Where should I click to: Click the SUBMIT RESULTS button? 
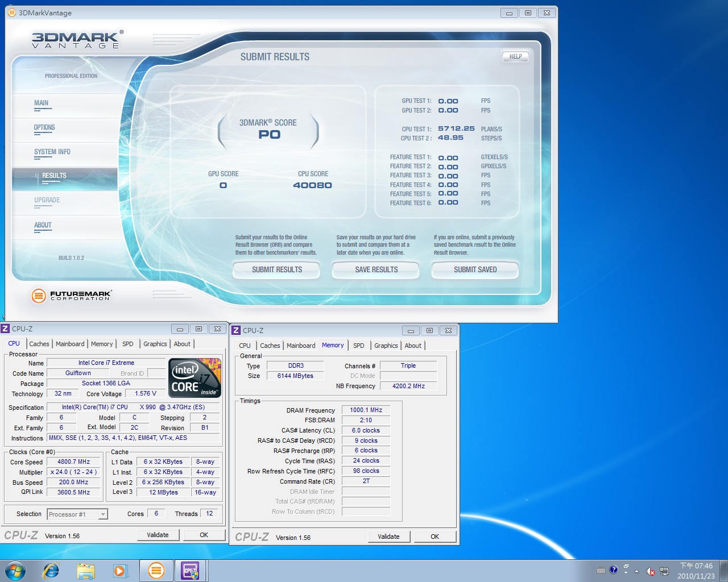pos(276,269)
